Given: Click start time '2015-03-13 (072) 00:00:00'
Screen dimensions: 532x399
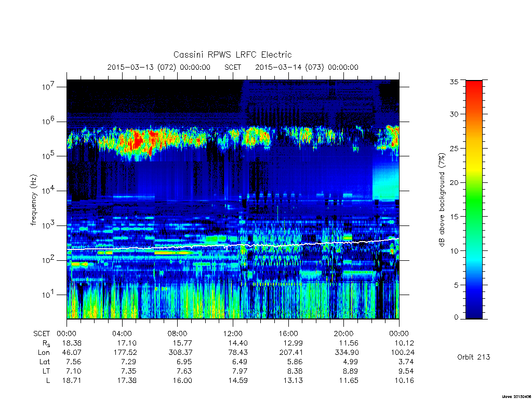Looking at the screenshot, I should click(x=159, y=67).
